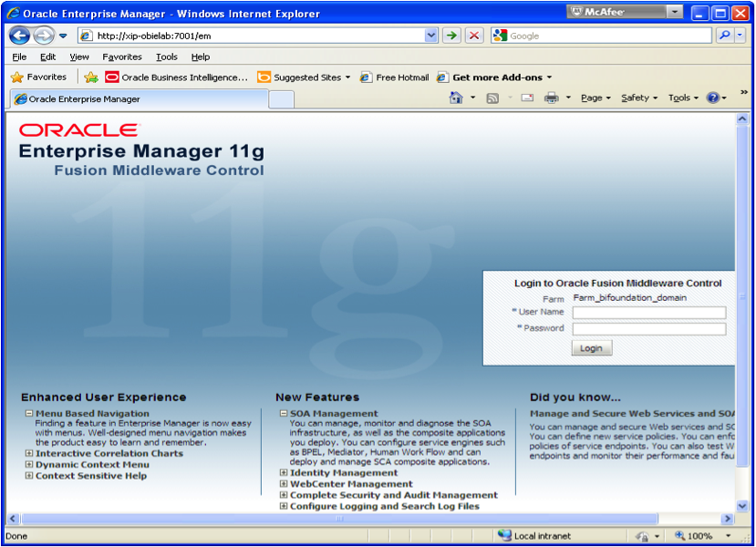Click the Help question mark icon
This screenshot has width=756, height=547.
pos(712,98)
